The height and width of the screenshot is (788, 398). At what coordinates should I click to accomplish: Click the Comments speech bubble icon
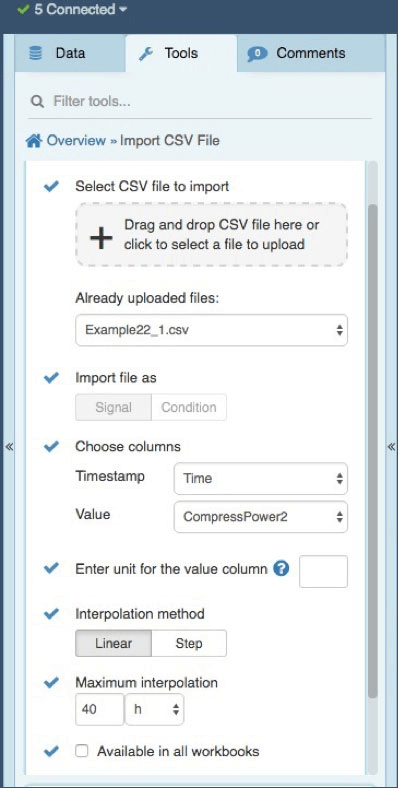coord(257,54)
